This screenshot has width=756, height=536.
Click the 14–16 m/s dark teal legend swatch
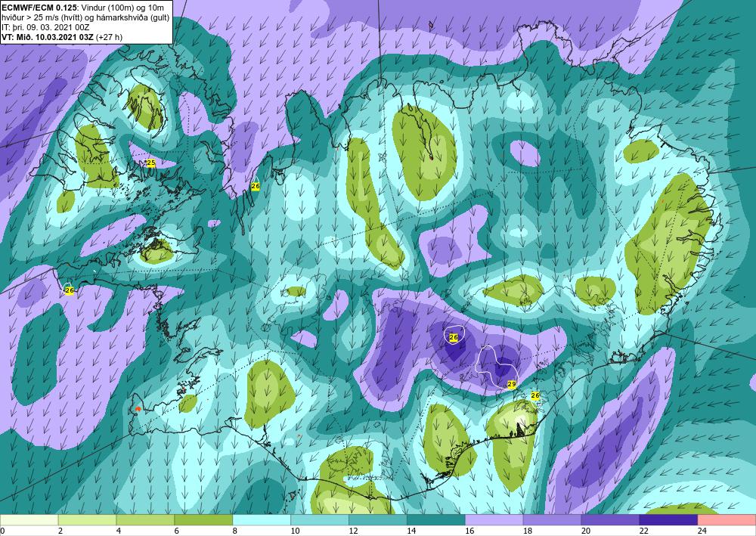pyautogui.click(x=436, y=520)
